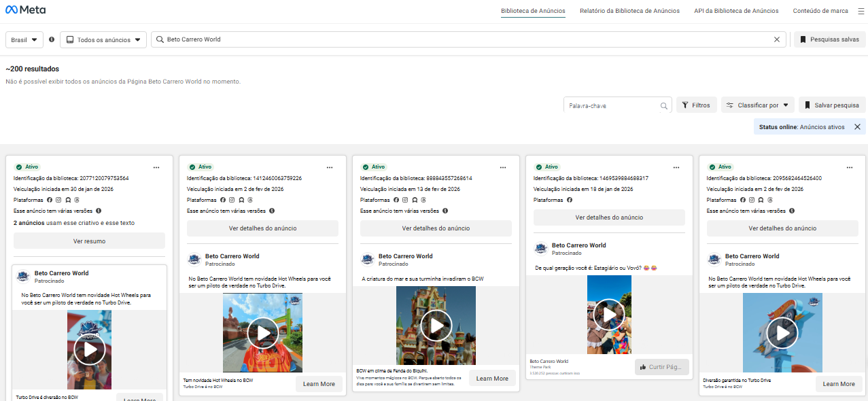Click Ver resumo on the first ad
Screen dimensions: 868x401
click(89, 241)
